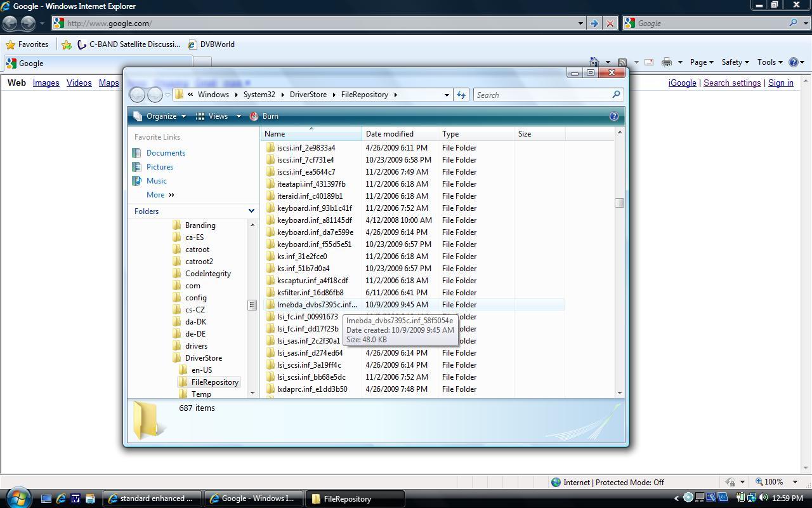Click the IE stop loading X button
812x508 pixels.
coord(610,23)
